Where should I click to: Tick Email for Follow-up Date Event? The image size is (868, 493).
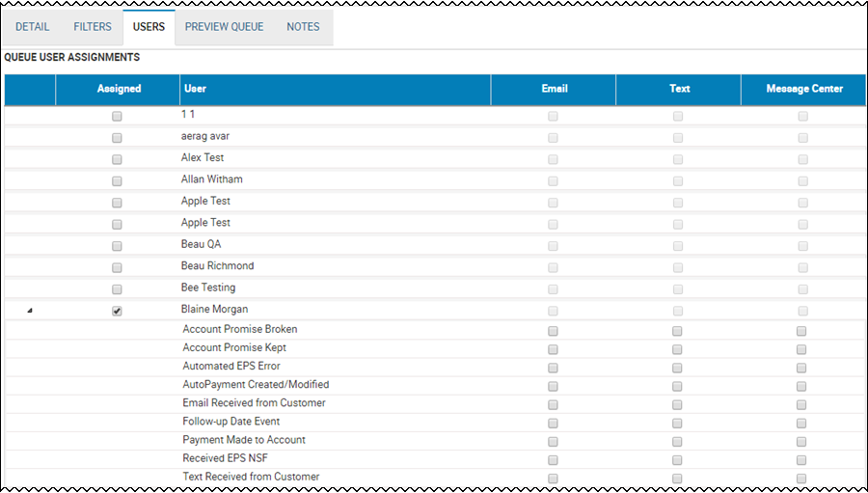tap(553, 424)
